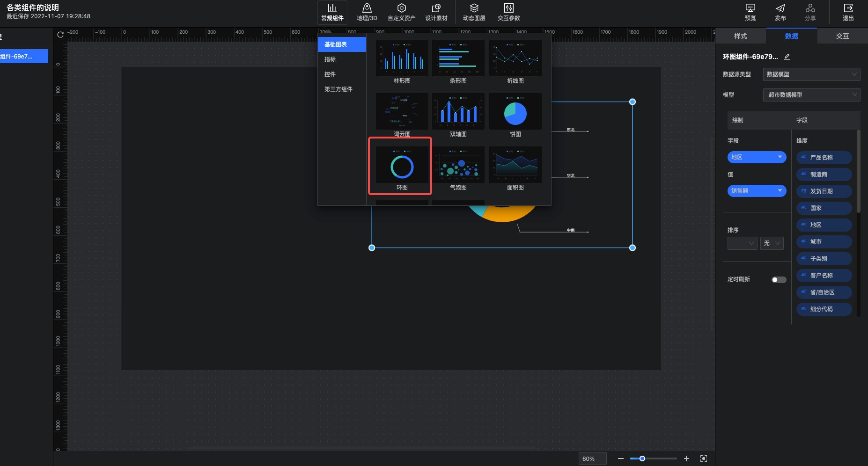868x466 pixels.
Task: Click the 绘制 section header
Action: pyautogui.click(x=738, y=120)
